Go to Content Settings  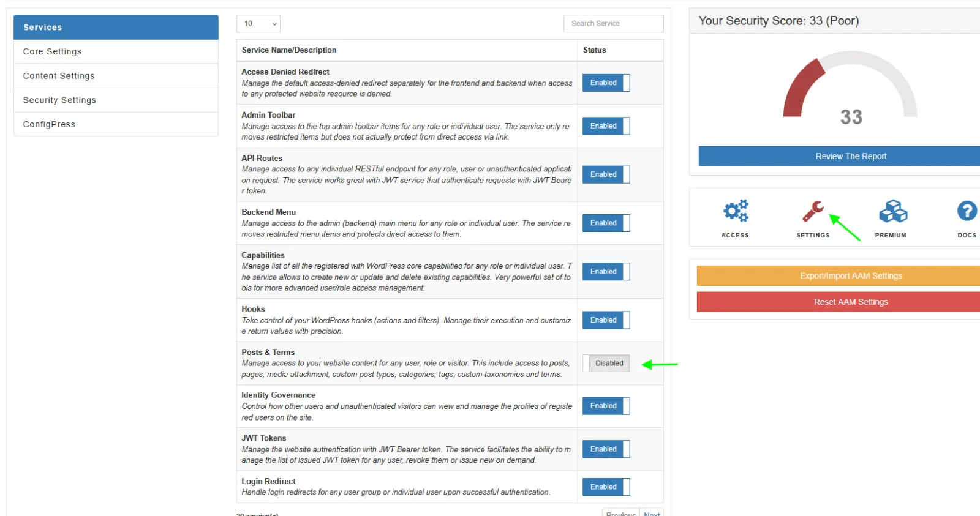58,75
